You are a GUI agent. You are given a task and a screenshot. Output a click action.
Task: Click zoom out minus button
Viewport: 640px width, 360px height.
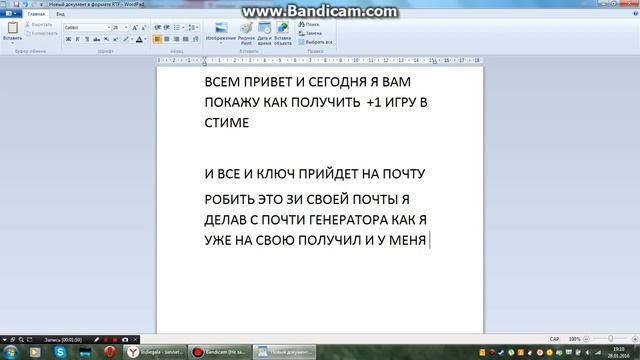pos(586,339)
